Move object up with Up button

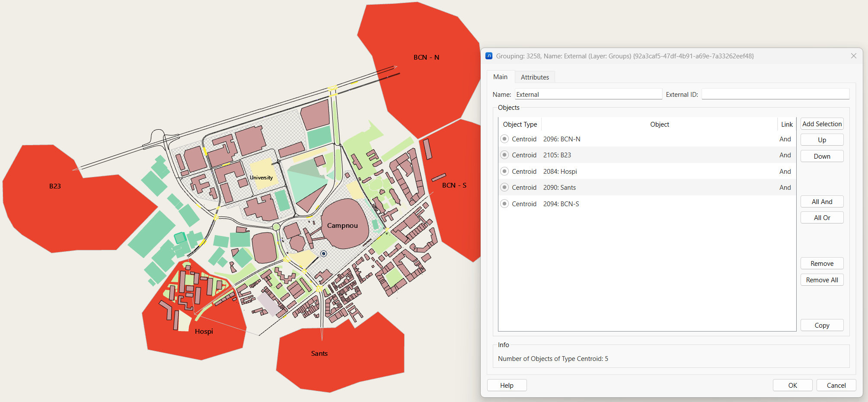tap(821, 140)
